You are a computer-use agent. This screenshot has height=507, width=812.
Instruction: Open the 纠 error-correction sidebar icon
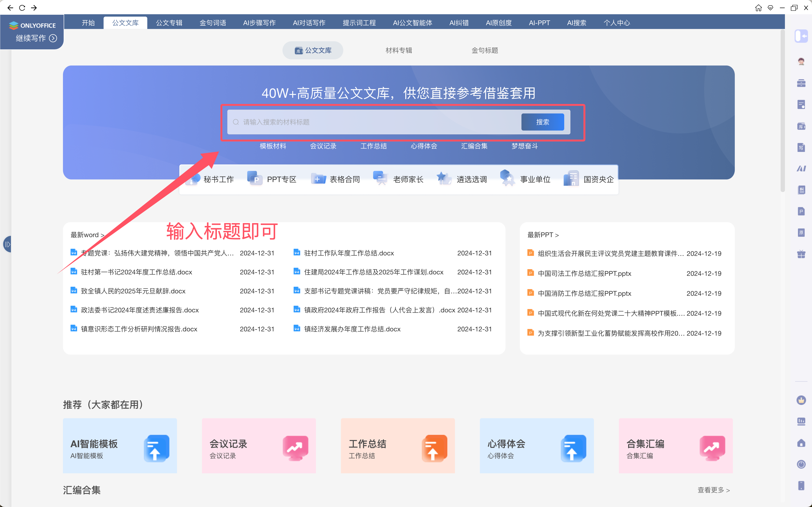point(801,190)
